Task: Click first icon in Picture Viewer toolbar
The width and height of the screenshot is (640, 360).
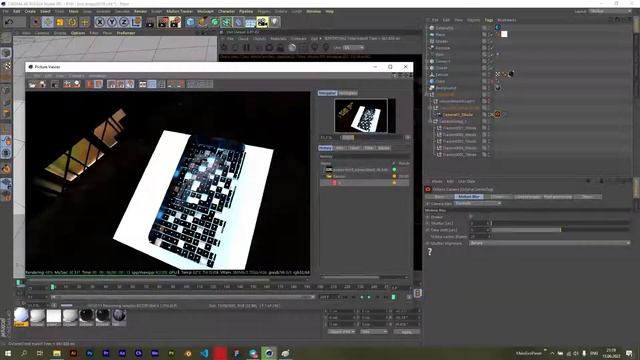Action: [33, 84]
